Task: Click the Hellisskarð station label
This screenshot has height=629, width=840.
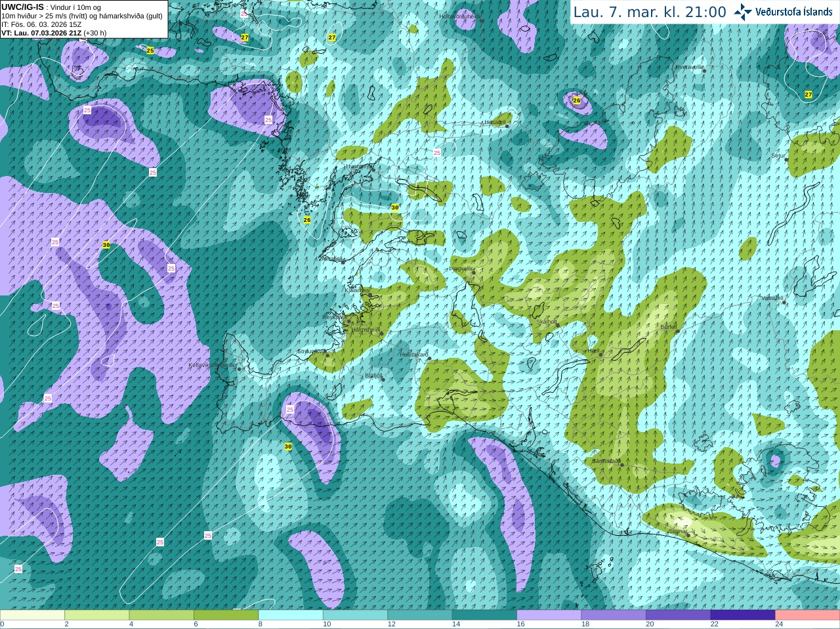Action: tap(414, 355)
